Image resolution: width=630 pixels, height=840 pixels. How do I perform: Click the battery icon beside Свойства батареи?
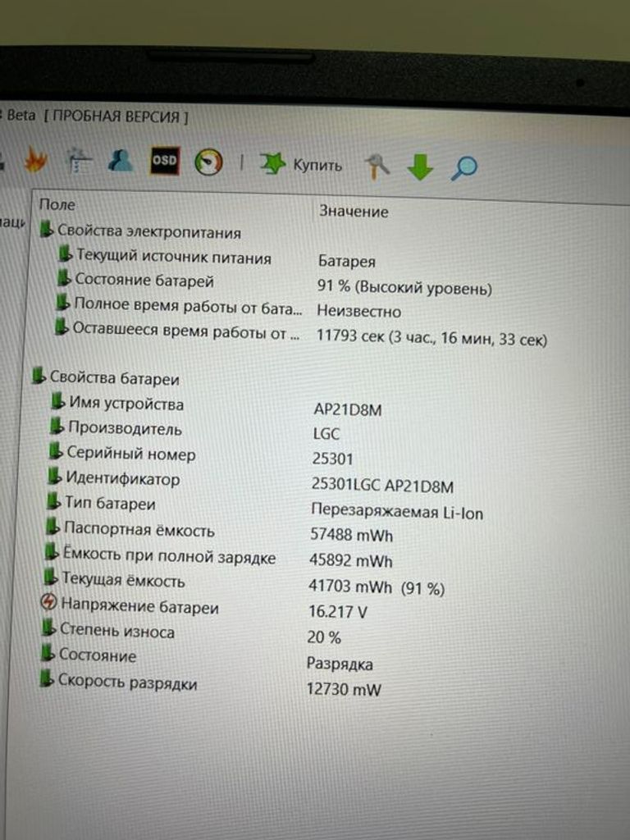pyautogui.click(x=39, y=375)
